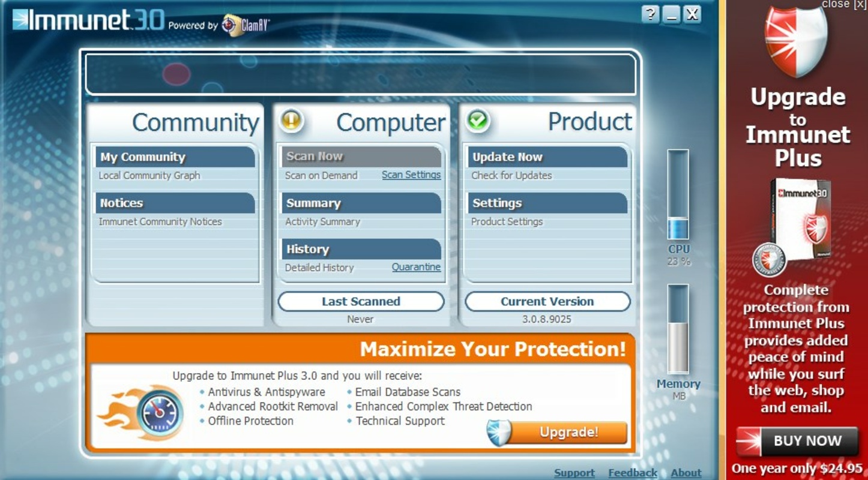Screen dimensions: 868x480
Task: Click the '23 %' CPU value
Action: (679, 262)
